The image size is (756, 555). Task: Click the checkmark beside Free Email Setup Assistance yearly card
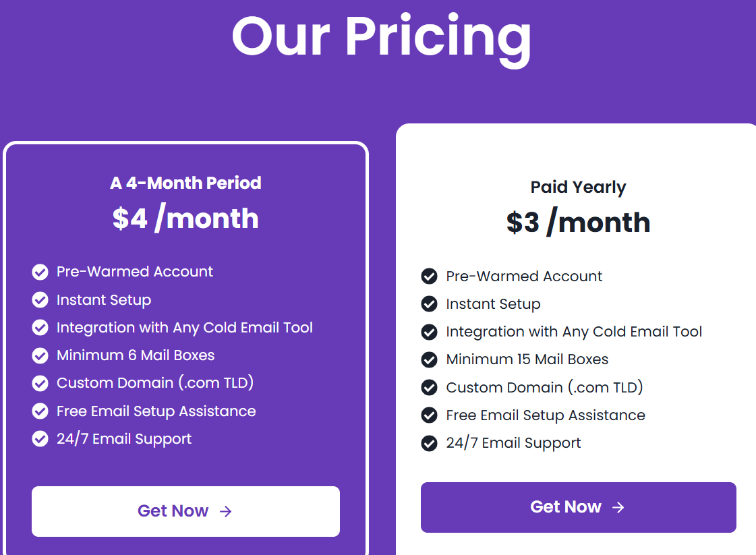pos(430,415)
